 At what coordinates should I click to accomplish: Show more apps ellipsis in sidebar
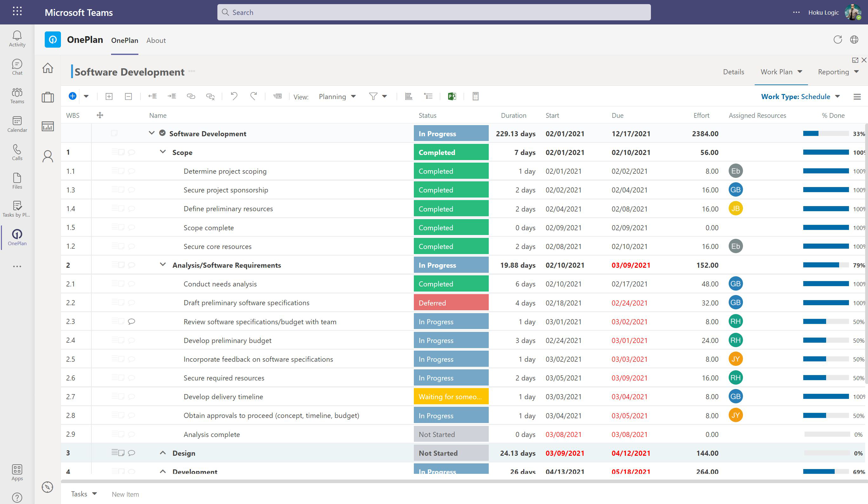coord(17,266)
